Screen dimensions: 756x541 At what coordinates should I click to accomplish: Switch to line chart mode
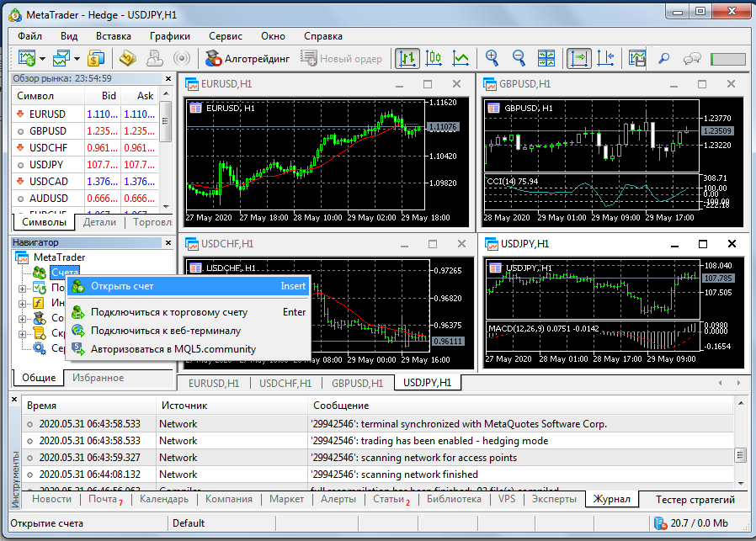point(461,58)
